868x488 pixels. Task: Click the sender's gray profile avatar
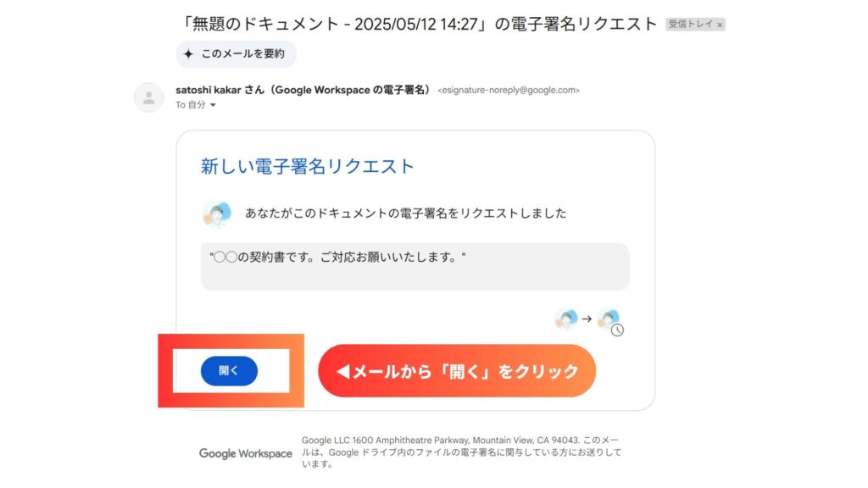coord(149,97)
